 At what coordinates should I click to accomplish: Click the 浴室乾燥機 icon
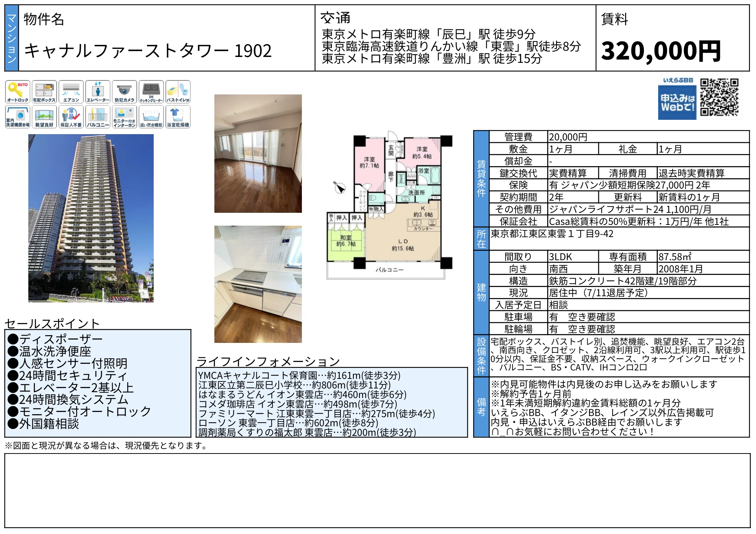[x=178, y=117]
